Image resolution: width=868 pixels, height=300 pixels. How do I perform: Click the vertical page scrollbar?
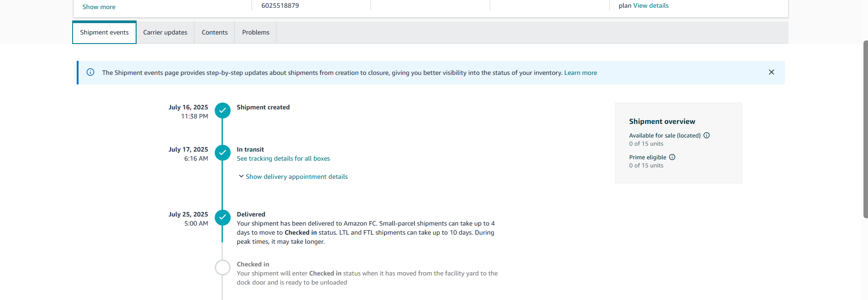(x=865, y=129)
